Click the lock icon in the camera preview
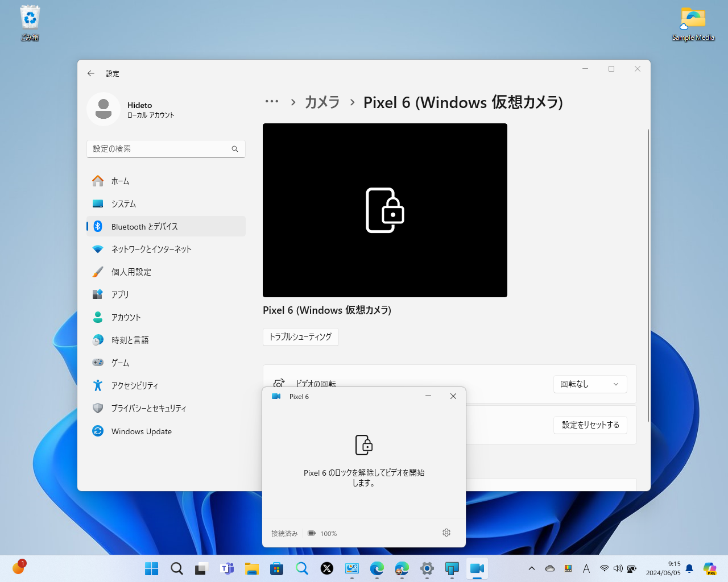This screenshot has width=728, height=582. [x=385, y=210]
